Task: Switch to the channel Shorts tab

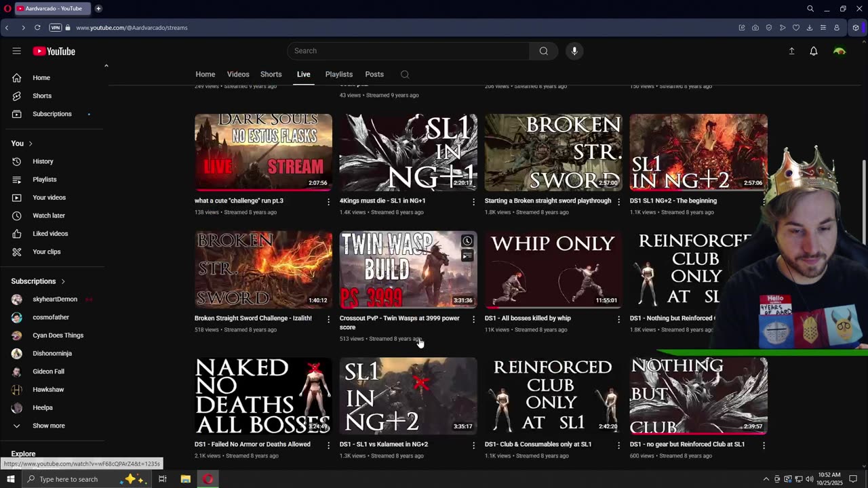Action: (x=271, y=75)
